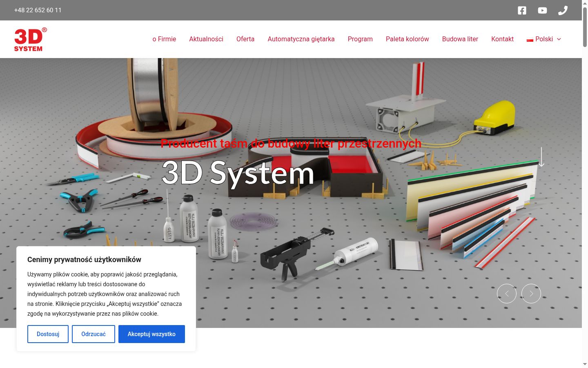This screenshot has width=588, height=368.
Task: Click the white scroll-down arrow
Action: pos(541,157)
